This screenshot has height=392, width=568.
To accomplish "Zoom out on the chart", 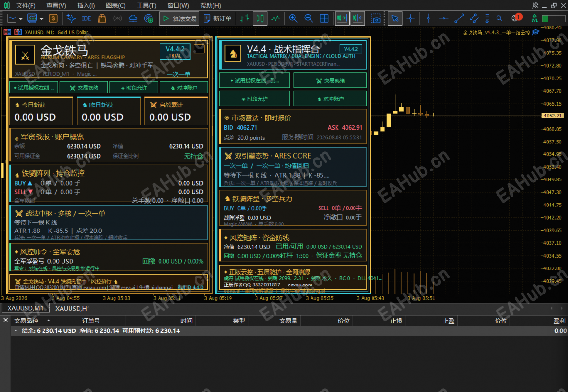I will (309, 18).
